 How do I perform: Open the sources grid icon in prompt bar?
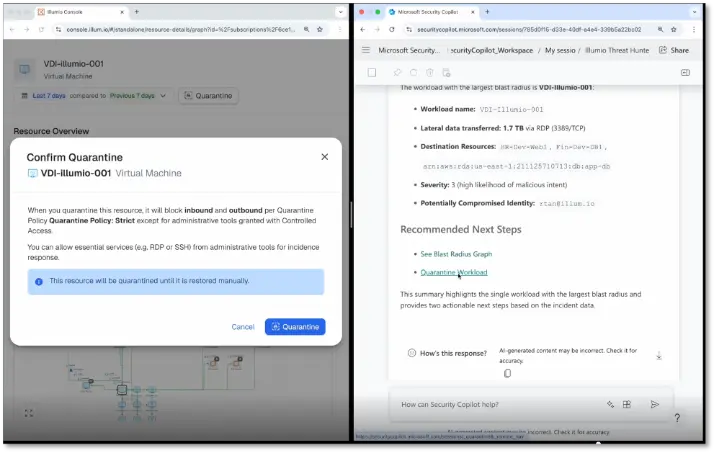pos(627,404)
